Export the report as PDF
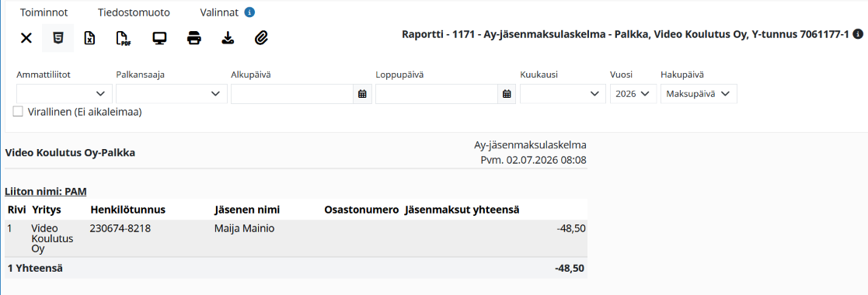868x295 pixels. pyautogui.click(x=124, y=38)
